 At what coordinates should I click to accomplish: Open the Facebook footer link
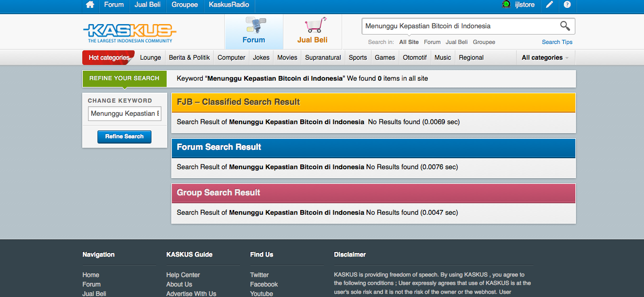[x=264, y=284]
